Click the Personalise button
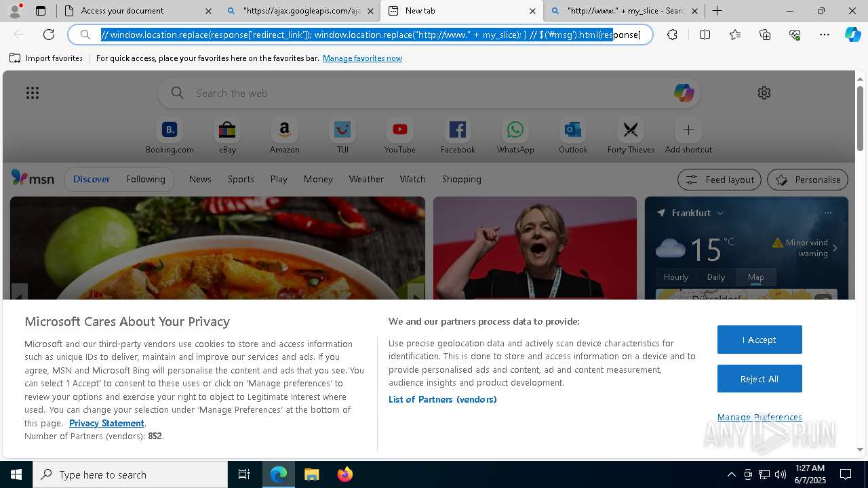 click(x=808, y=180)
